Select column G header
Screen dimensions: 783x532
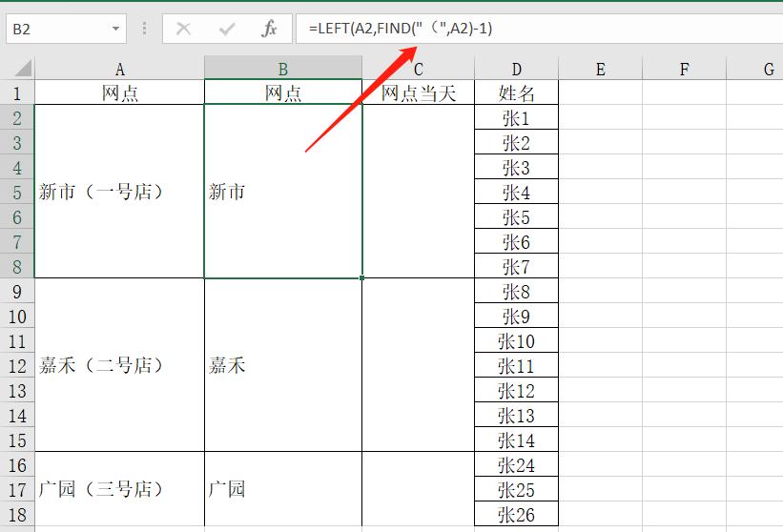[755, 69]
